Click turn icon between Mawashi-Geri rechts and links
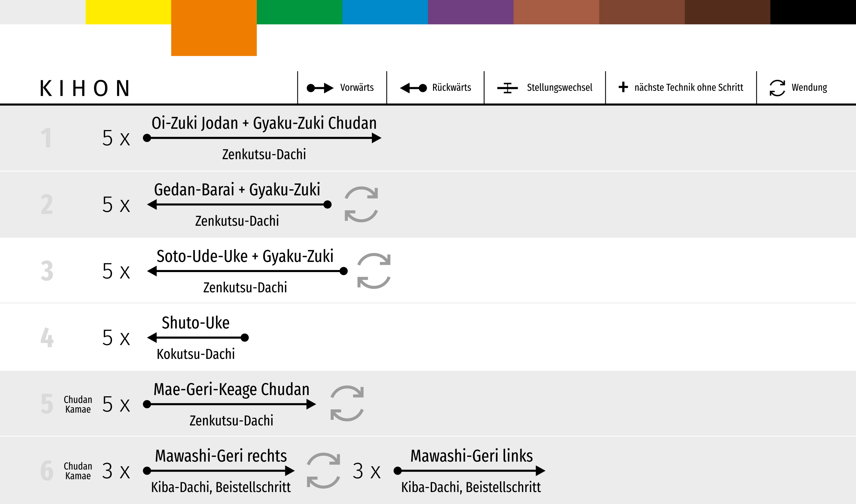856x504 pixels. coord(323,470)
